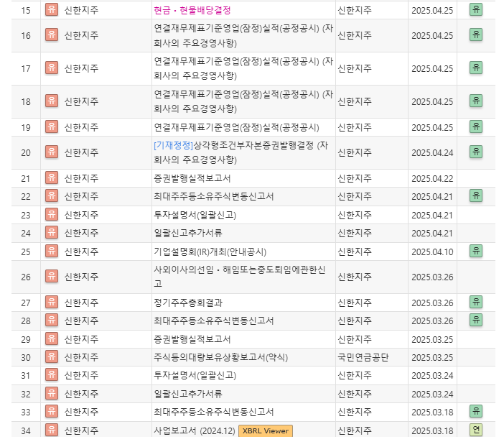Open row 18 연결재무제표기준영업(잠정)실적 report
The height and width of the screenshot is (447, 504).
pos(243,102)
